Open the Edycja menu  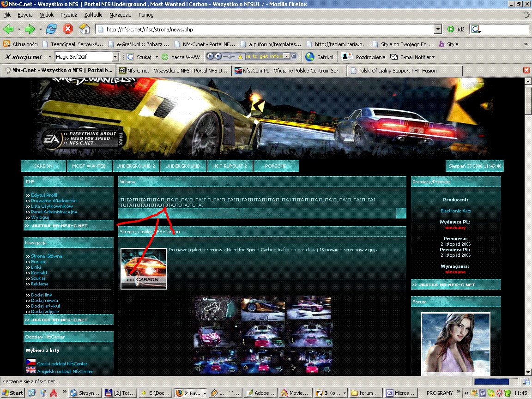25,15
